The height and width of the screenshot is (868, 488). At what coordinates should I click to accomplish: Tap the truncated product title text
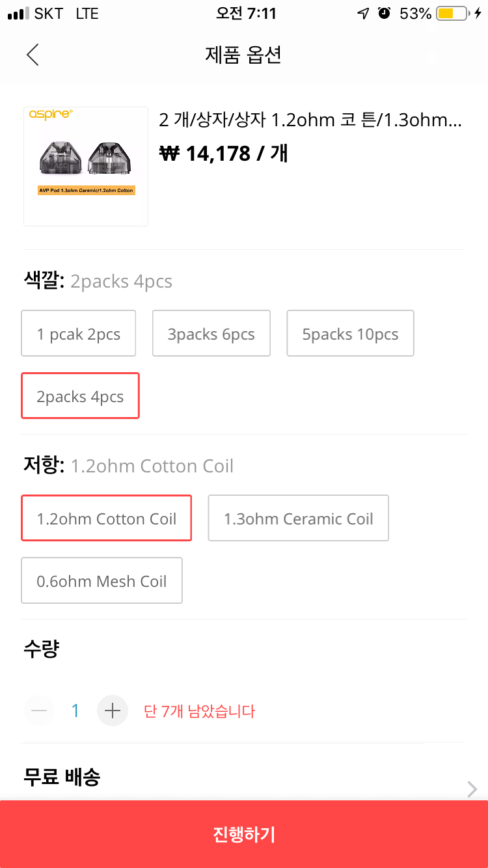coord(310,120)
